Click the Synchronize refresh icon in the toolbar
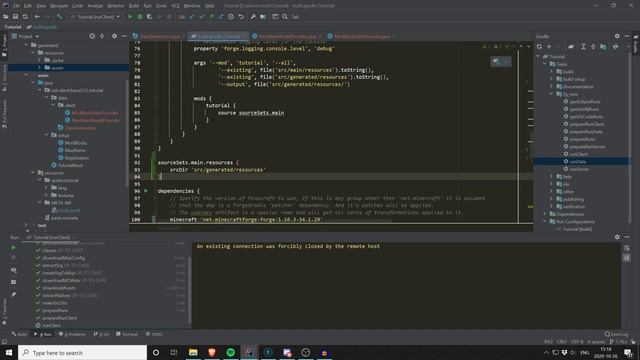 [x=25, y=17]
